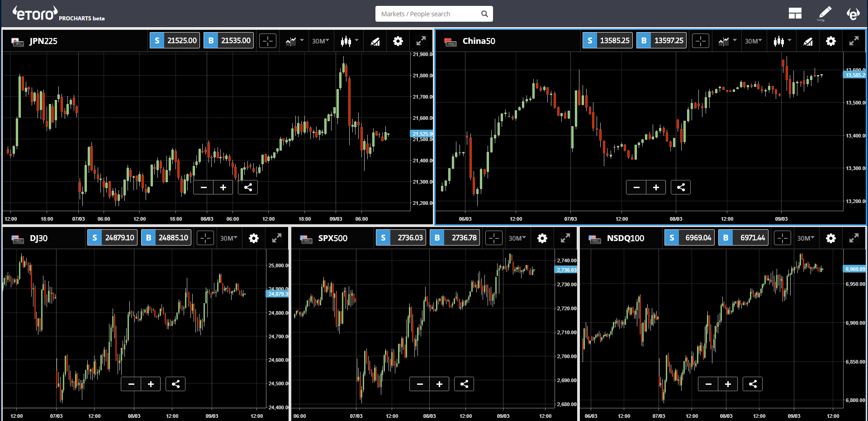Click Sell 13585.25 on China50
This screenshot has width=868, height=421.
click(607, 40)
